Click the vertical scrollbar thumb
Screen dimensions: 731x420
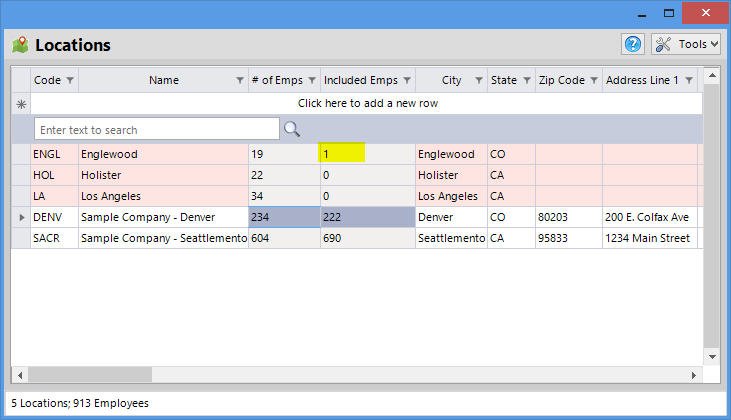coord(712,216)
